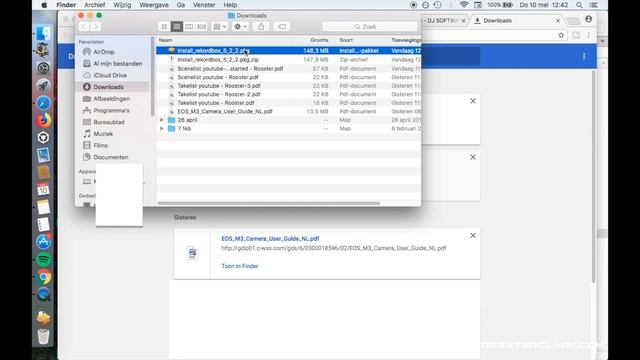Select Takelist youtube - Rooster-2.pdf
Viewport: 640px width, 360px height.
tap(289, 94)
